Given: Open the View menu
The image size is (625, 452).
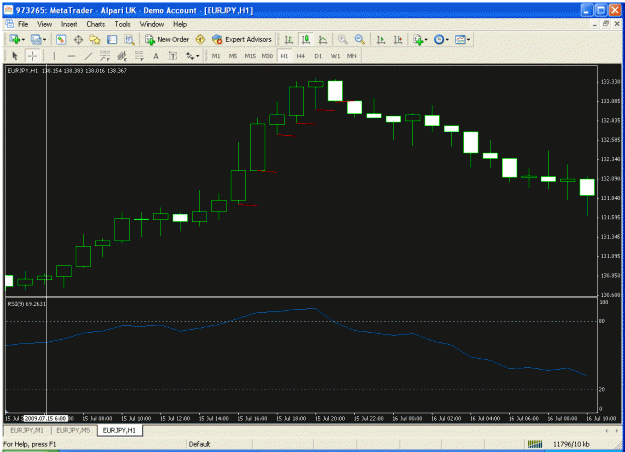Looking at the screenshot, I should point(45,24).
